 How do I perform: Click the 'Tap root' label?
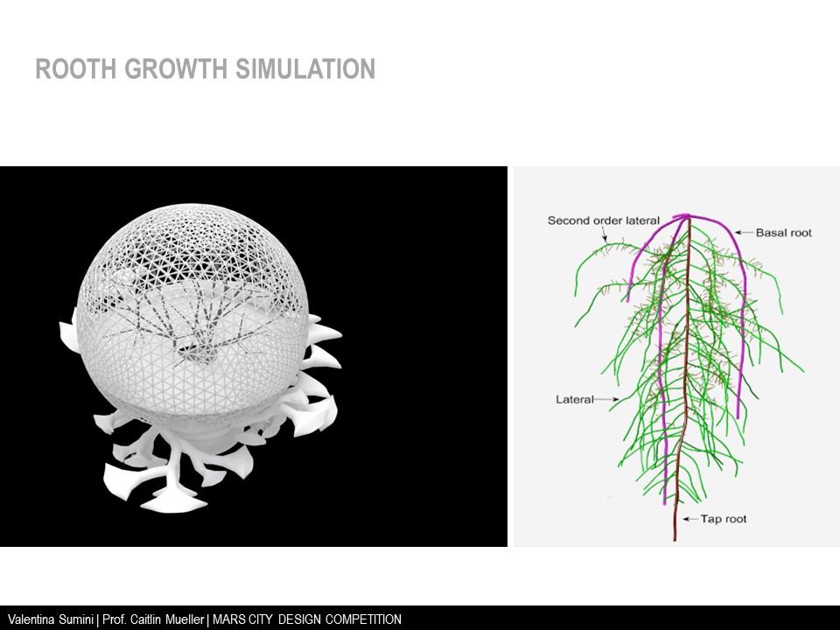click(724, 519)
